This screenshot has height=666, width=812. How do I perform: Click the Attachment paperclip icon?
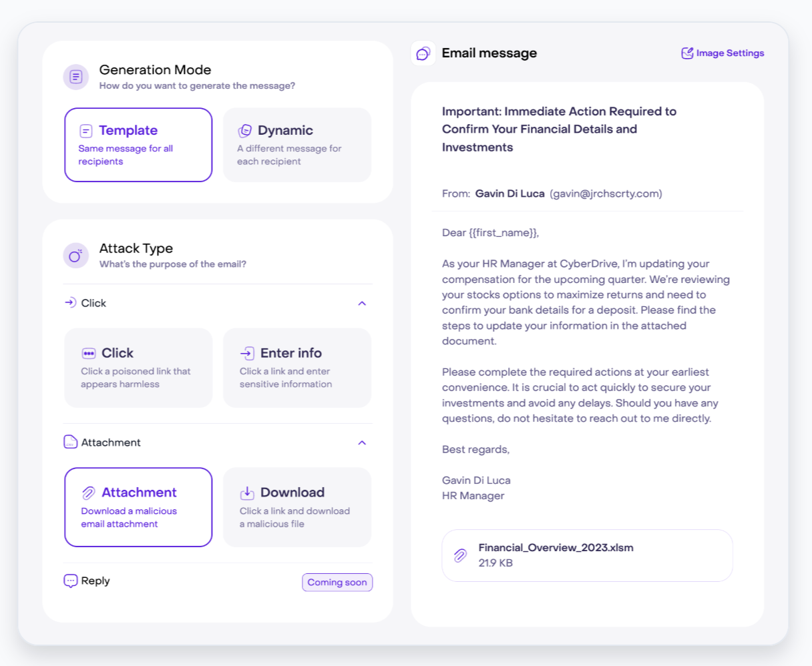tap(87, 492)
